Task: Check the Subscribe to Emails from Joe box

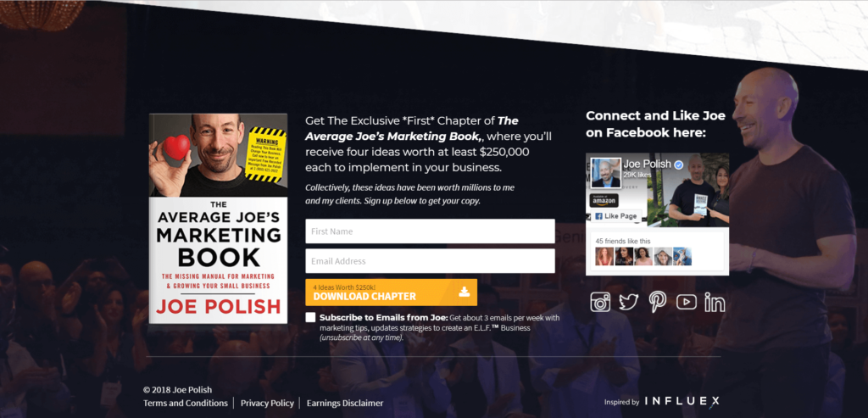Action: coord(310,318)
